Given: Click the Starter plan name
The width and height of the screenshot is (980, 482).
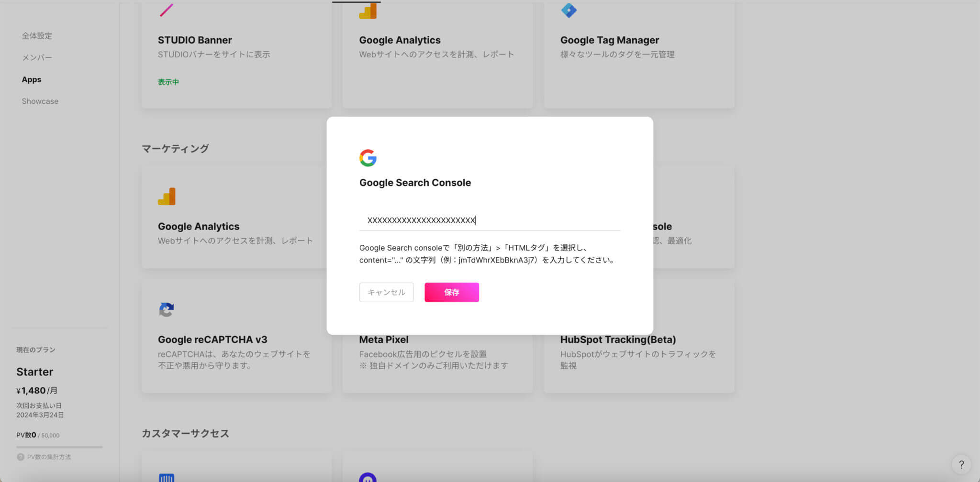Looking at the screenshot, I should pyautogui.click(x=34, y=372).
